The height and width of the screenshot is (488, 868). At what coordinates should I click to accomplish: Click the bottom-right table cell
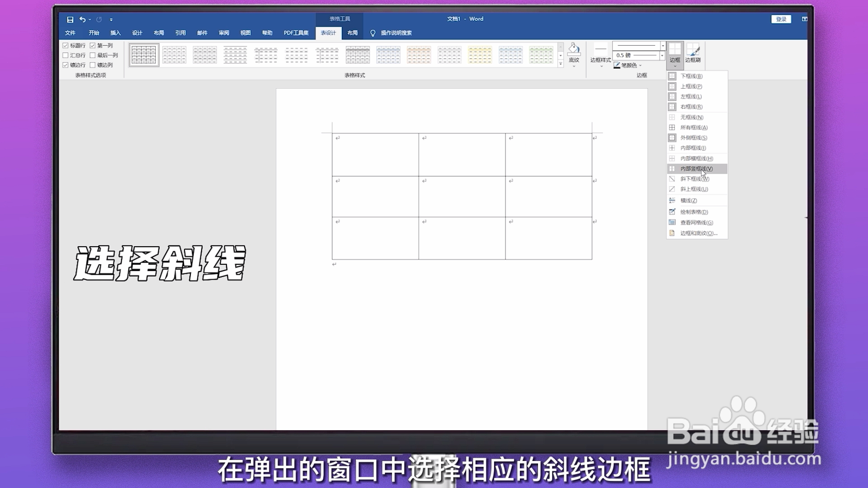(549, 238)
